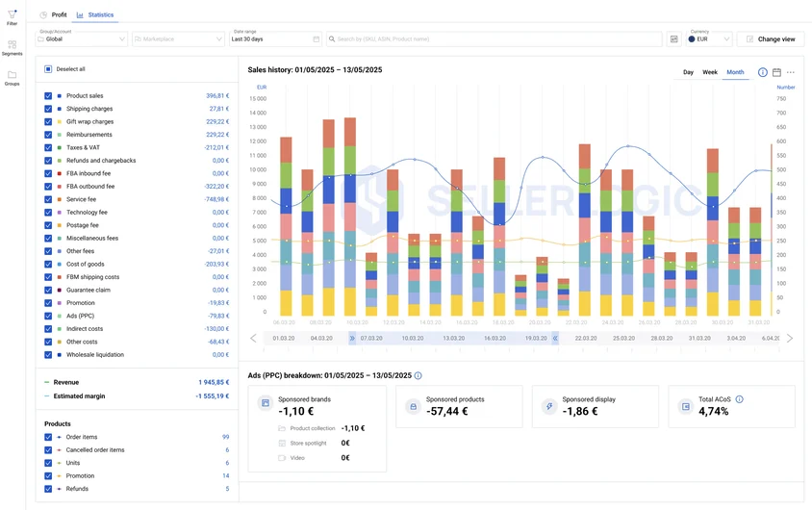Expand the Group/Account Global dropdown

point(82,39)
